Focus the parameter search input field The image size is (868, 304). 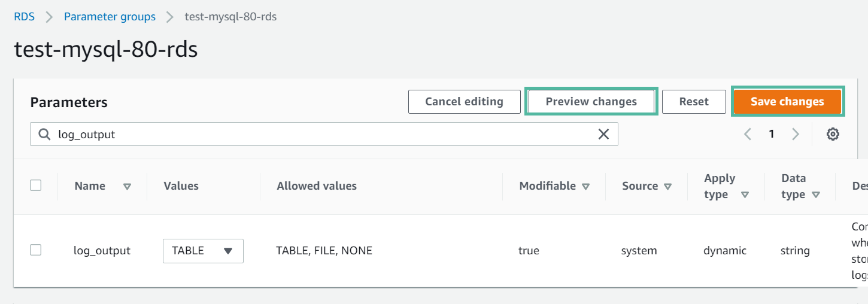tap(324, 134)
